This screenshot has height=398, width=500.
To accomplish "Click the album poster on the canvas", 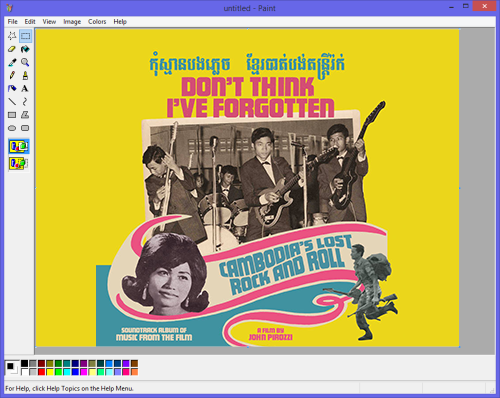I will pos(247,188).
